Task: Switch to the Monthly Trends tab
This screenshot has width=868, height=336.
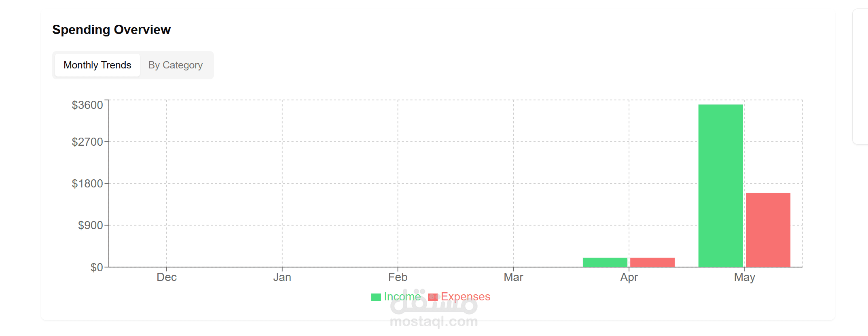Action: (97, 65)
